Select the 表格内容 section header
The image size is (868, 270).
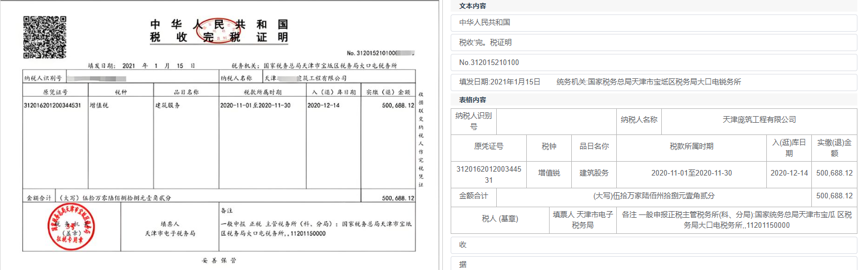click(x=472, y=100)
